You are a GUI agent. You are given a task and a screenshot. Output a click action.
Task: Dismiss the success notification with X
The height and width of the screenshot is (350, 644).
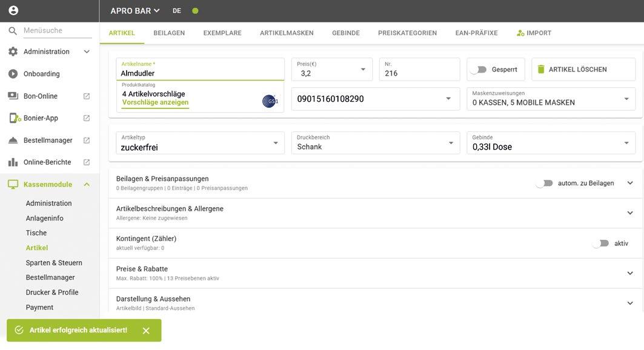coord(146,331)
